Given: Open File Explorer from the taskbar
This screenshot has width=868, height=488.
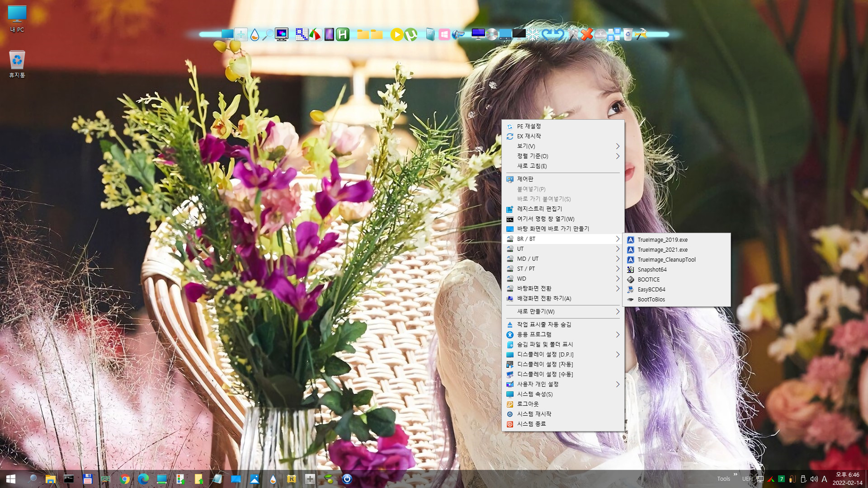Looking at the screenshot, I should pyautogui.click(x=50, y=479).
